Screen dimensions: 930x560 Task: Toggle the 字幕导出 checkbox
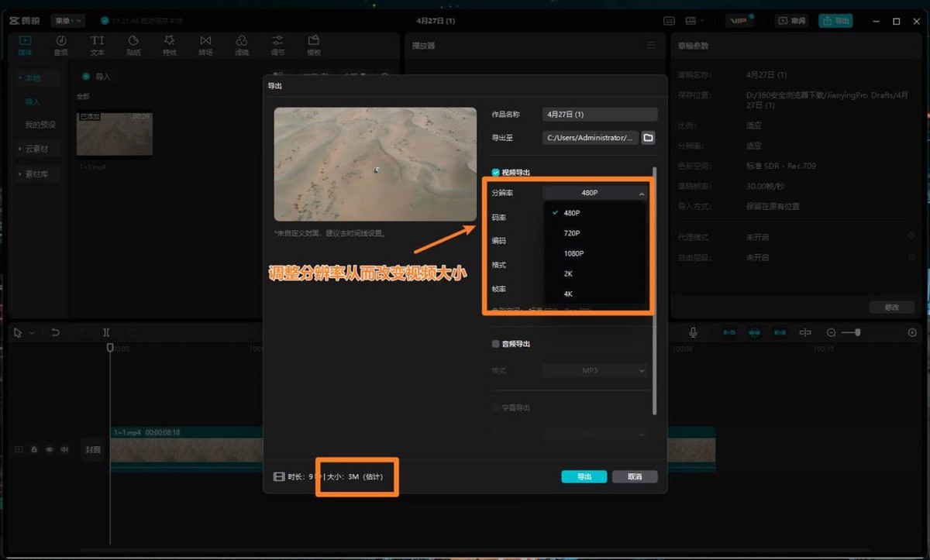pos(496,407)
